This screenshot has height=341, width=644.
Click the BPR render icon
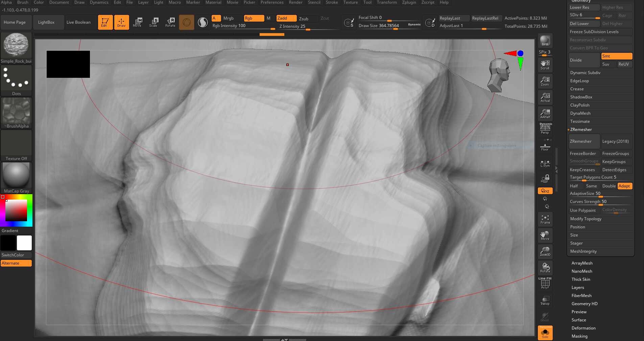click(x=545, y=41)
